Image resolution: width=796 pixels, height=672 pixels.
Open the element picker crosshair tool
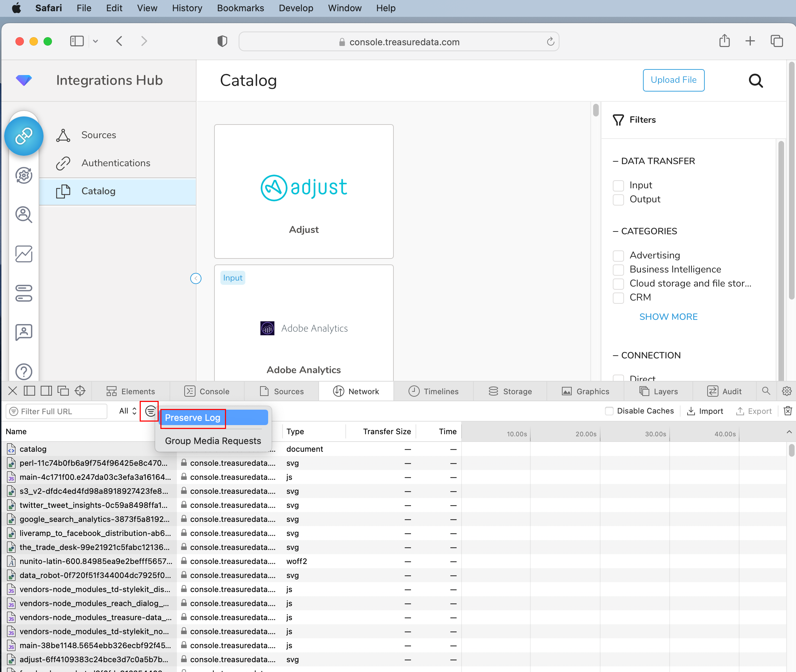pyautogui.click(x=80, y=391)
